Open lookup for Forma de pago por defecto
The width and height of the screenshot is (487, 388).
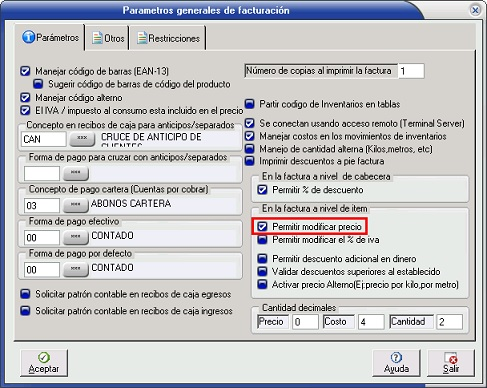tap(76, 269)
